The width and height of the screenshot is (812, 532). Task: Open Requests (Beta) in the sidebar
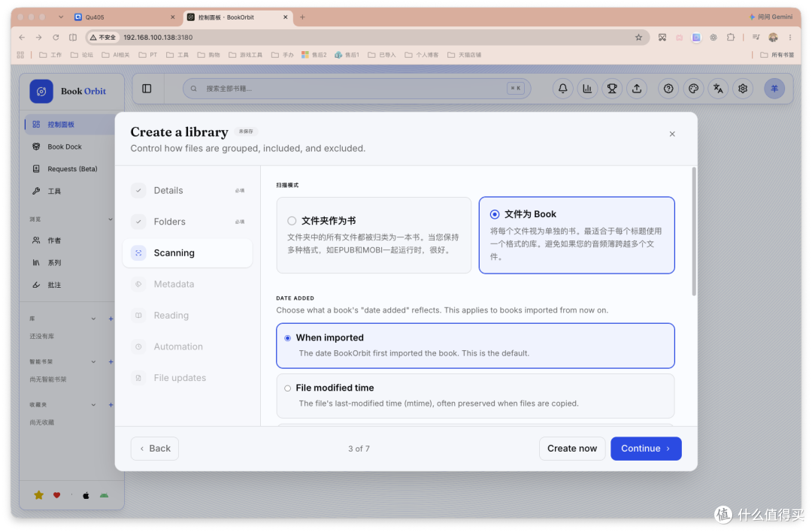[x=70, y=169]
